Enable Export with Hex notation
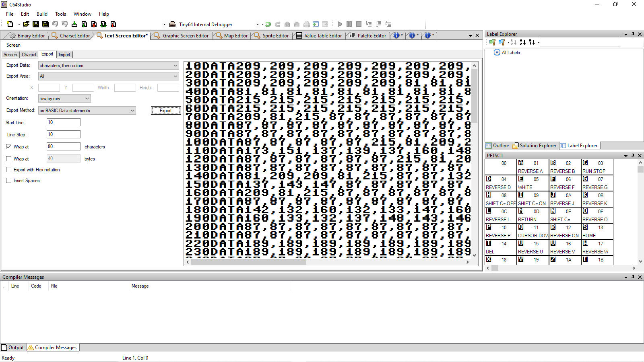 [9, 170]
